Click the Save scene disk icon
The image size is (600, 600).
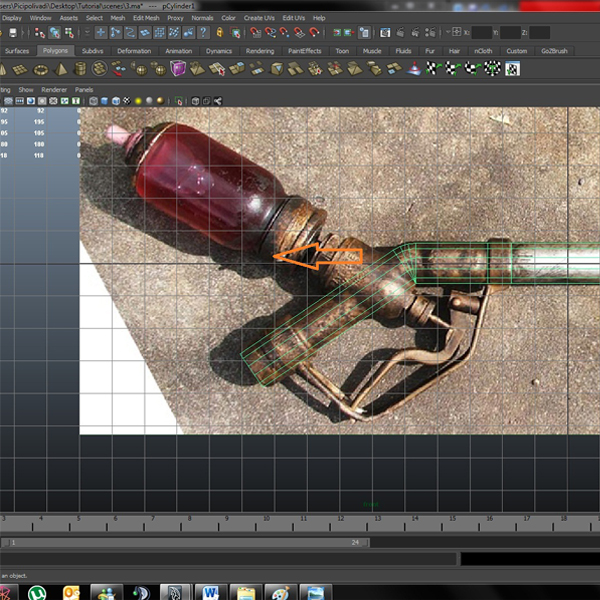(x=13, y=33)
